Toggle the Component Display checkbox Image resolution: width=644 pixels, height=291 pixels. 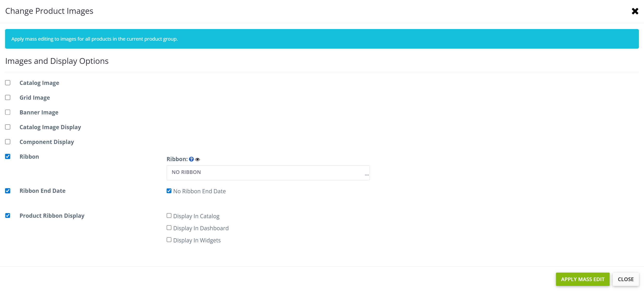(8, 142)
